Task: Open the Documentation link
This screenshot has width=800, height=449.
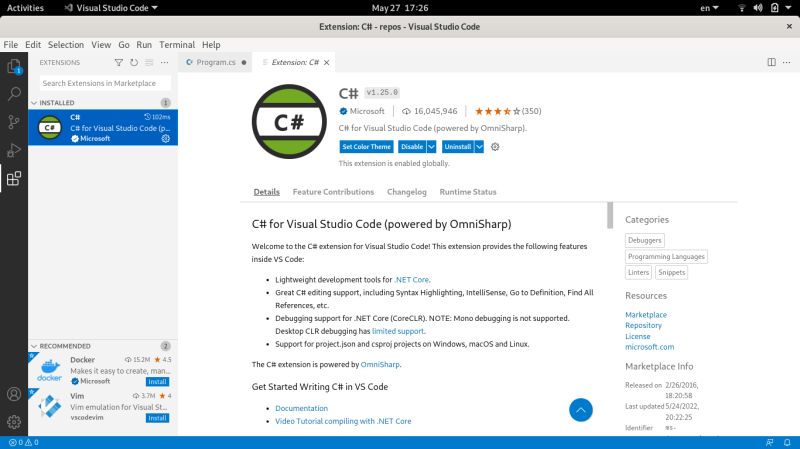Action: click(x=302, y=408)
